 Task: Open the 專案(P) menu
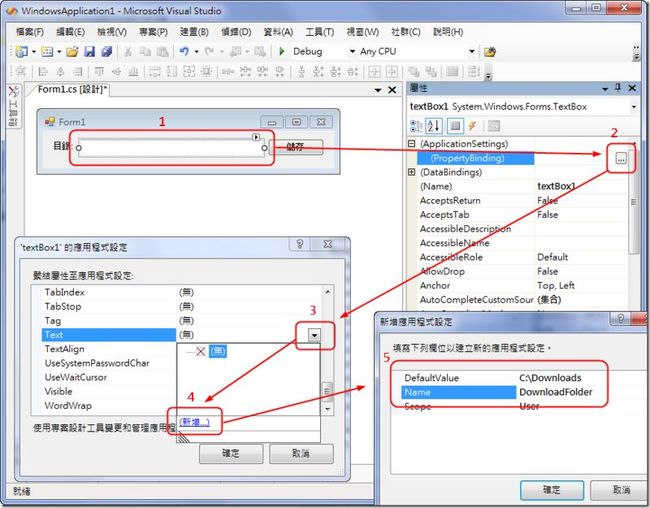(x=153, y=32)
